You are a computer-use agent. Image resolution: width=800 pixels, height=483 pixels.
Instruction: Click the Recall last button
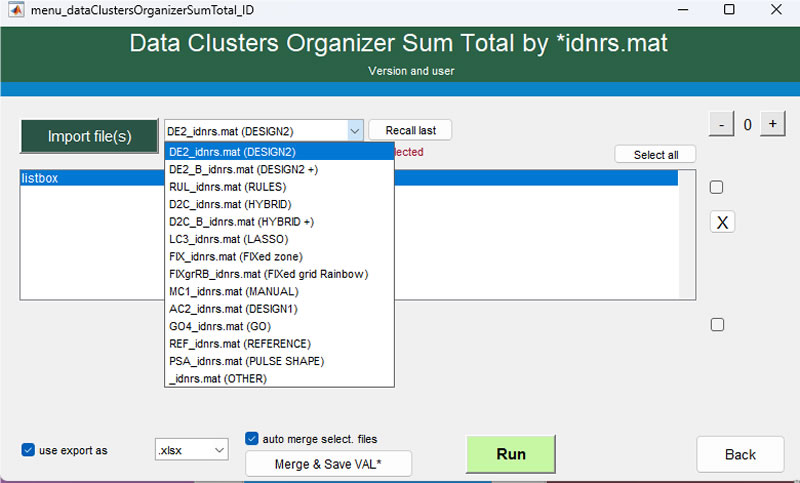(410, 130)
